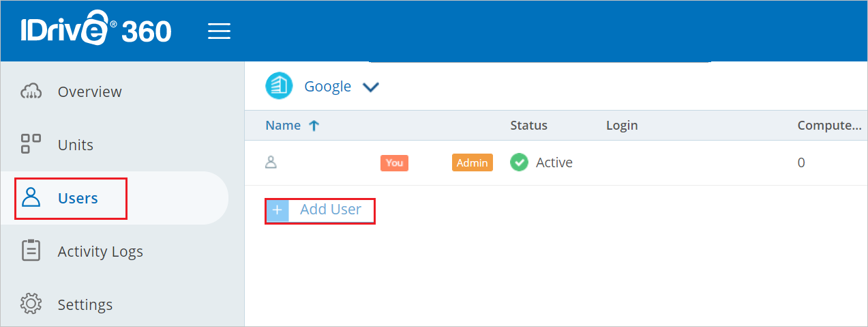Viewport: 868px width, 327px height.
Task: Click the Overview cloud icon
Action: 31,91
